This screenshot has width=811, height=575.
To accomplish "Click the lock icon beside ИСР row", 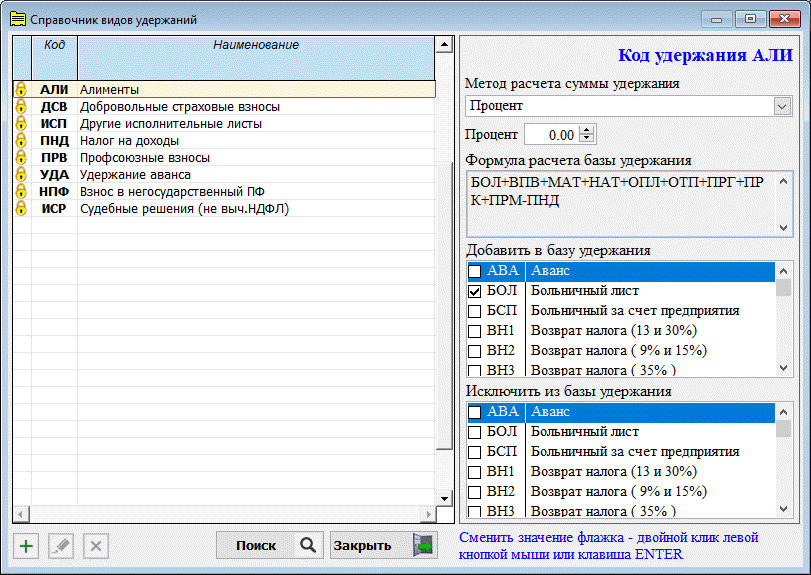I will pos(21,208).
